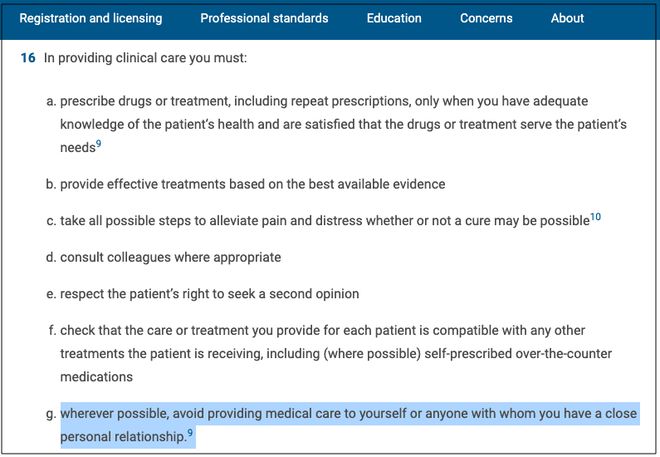Follow footnote 9 after 'needs'
The width and height of the screenshot is (660, 457).
98,144
